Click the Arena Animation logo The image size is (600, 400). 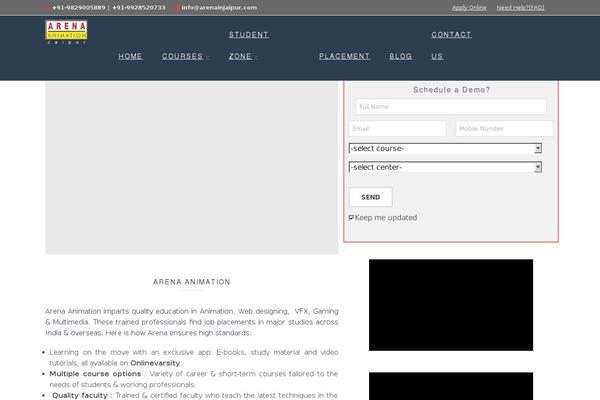[66, 32]
